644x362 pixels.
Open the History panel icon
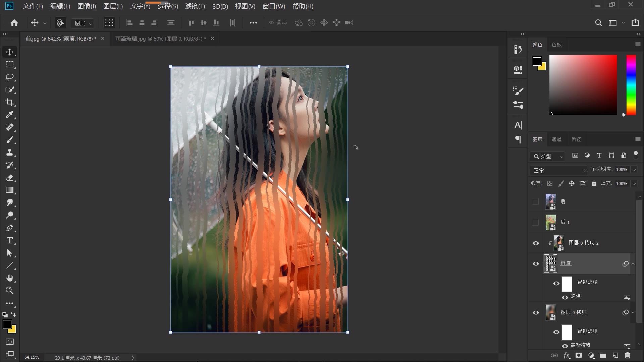(518, 49)
